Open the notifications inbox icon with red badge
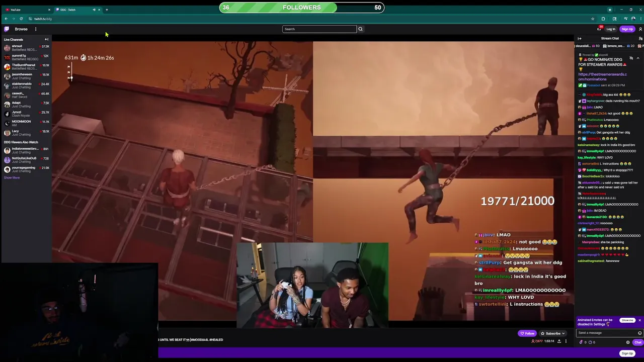Screen dimensions: 644x362 pyautogui.click(x=599, y=29)
